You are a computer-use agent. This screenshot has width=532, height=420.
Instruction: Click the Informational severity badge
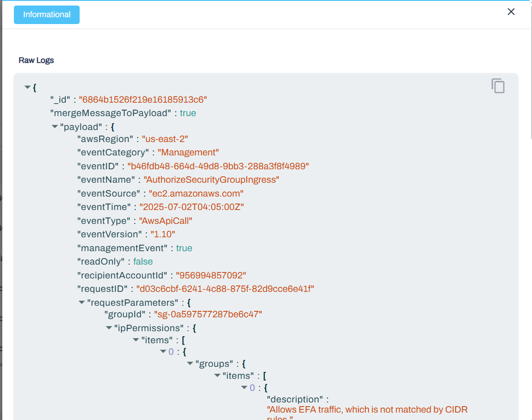coord(47,15)
